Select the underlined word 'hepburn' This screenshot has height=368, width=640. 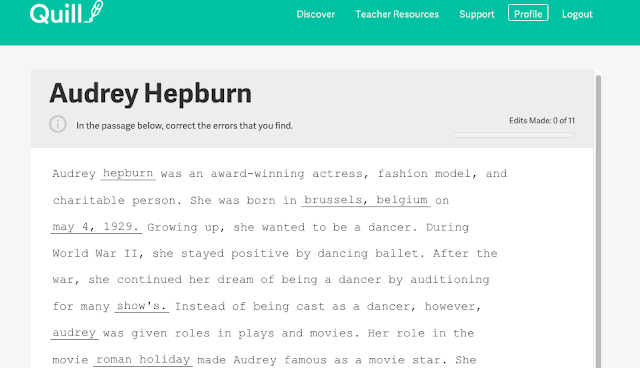point(128,173)
